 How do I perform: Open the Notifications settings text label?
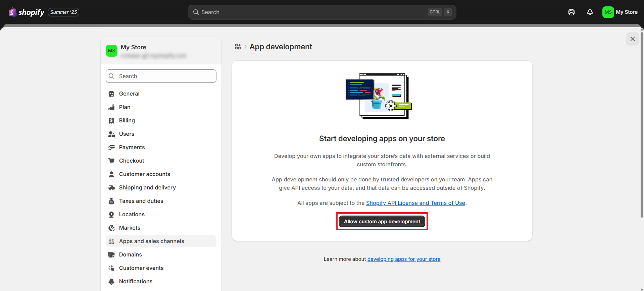click(136, 281)
